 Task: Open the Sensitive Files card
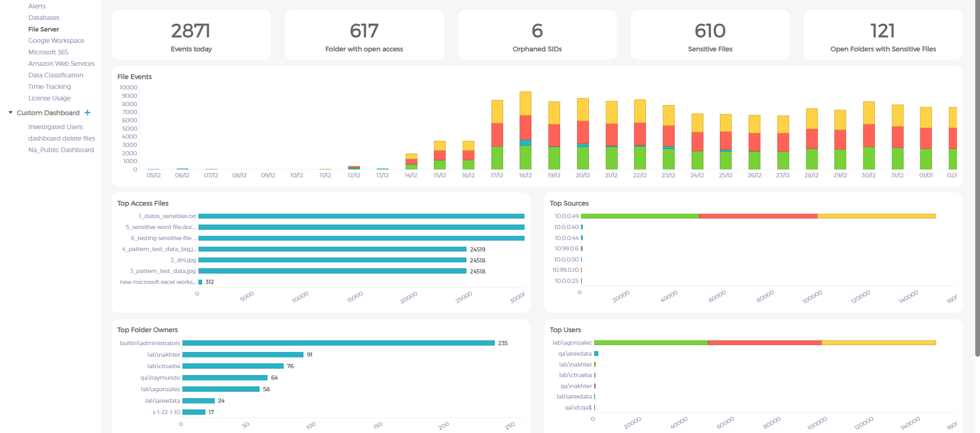click(x=710, y=35)
